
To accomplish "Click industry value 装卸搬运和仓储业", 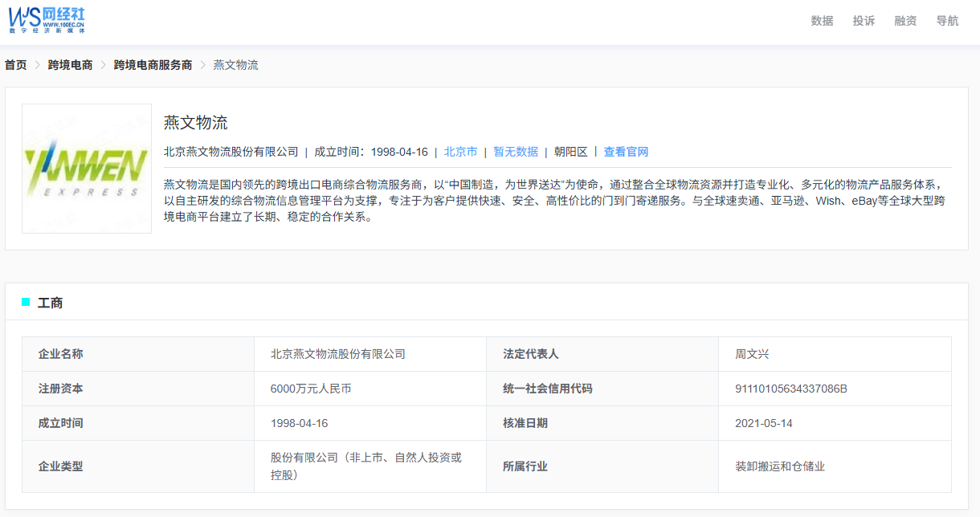I will pyautogui.click(x=780, y=466).
